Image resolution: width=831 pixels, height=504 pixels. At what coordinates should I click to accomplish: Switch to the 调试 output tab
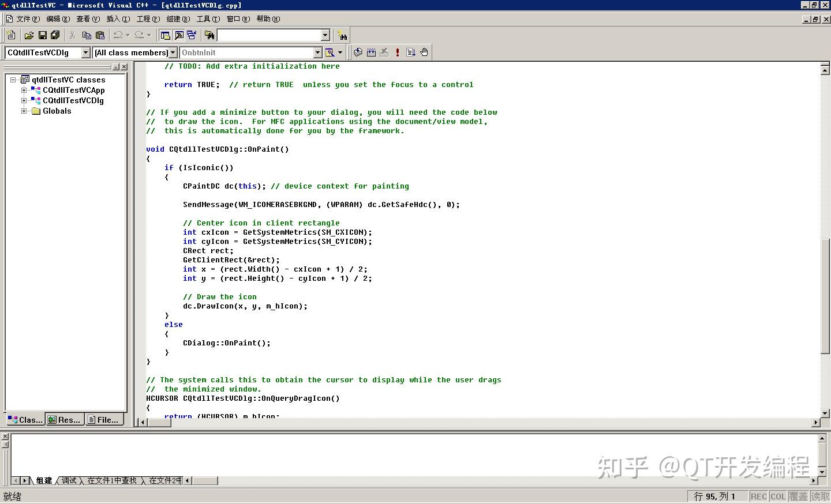point(69,480)
